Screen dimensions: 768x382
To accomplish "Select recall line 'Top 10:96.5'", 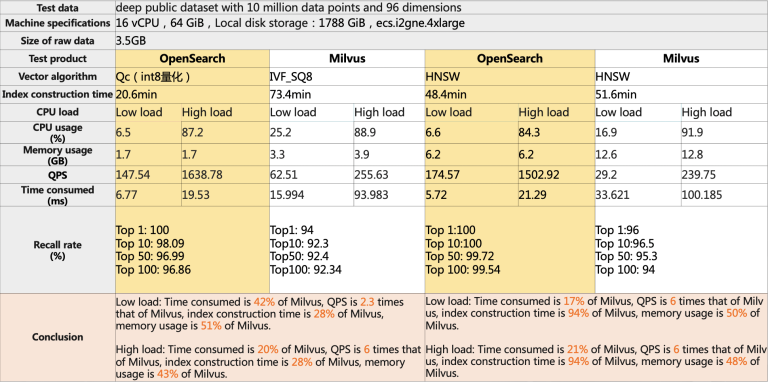I will pos(625,243).
